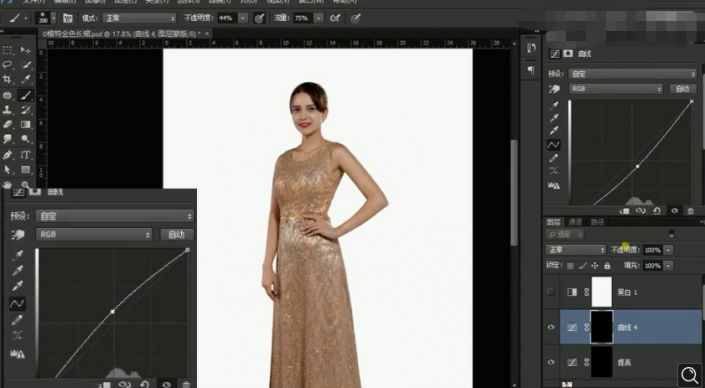
Task: Select the Type tool in toolbox
Action: pos(26,155)
